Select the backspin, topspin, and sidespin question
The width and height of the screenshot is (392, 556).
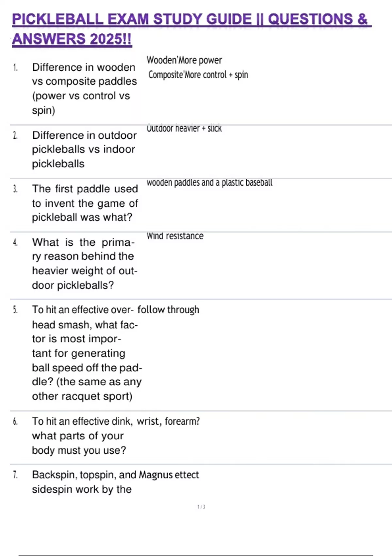point(82,482)
